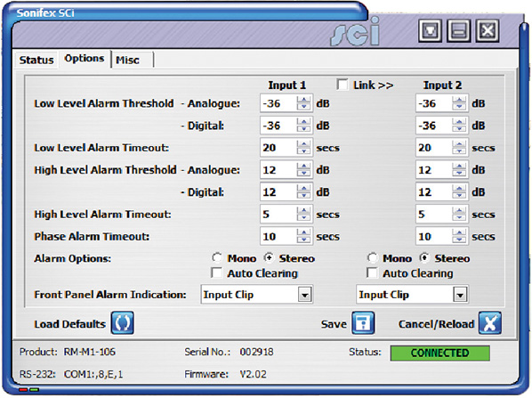Click the product name RM-M1-106
The width and height of the screenshot is (532, 398).
click(90, 352)
